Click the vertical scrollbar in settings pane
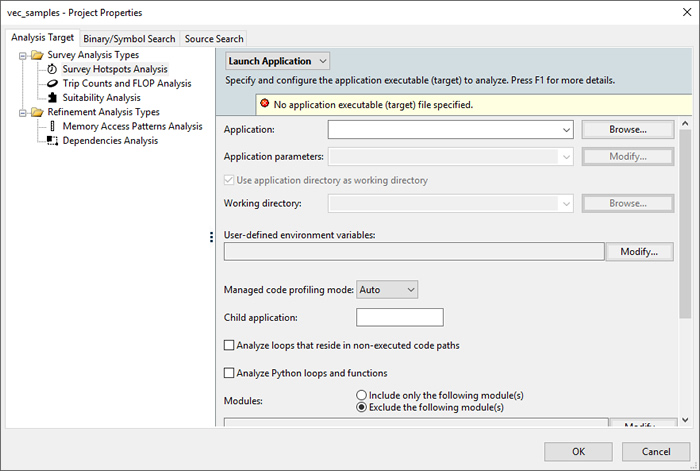 click(x=686, y=220)
